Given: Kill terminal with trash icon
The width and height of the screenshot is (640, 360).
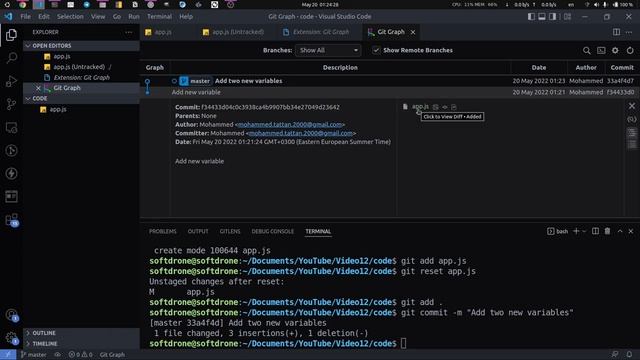Looking at the screenshot, I should pyautogui.click(x=607, y=231).
